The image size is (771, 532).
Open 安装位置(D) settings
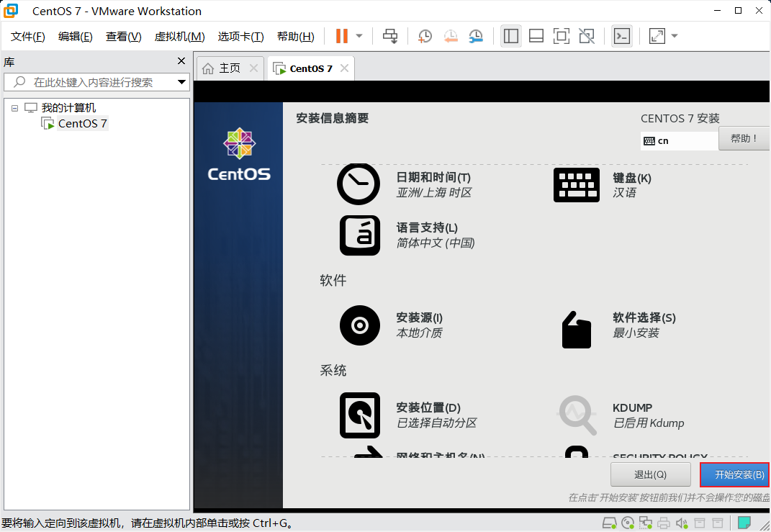tap(428, 407)
